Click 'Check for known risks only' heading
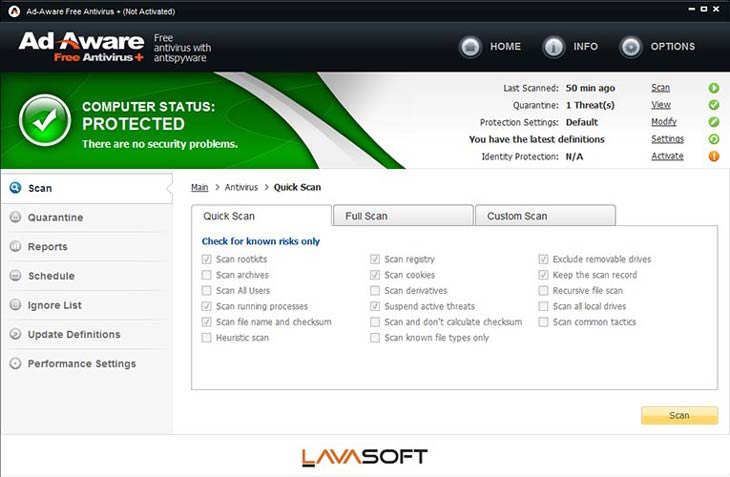Screen dimensions: 730x477 click(x=261, y=241)
